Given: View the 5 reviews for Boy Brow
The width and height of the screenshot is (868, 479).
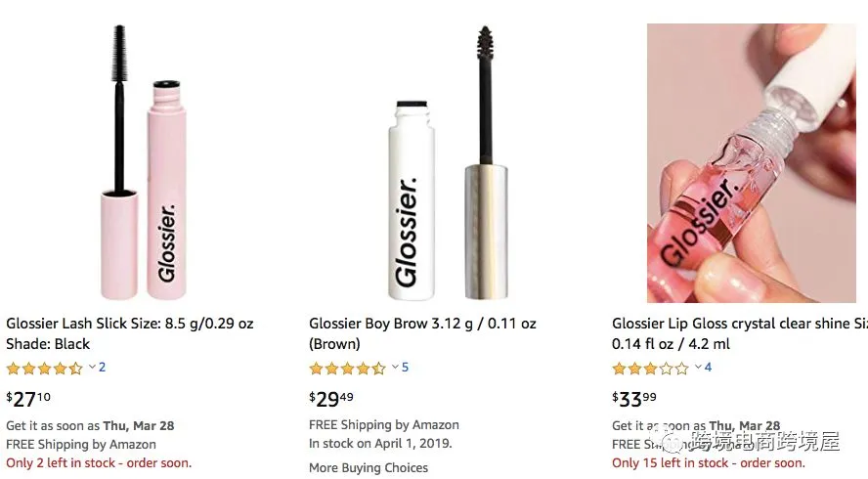Looking at the screenshot, I should coord(405,368).
